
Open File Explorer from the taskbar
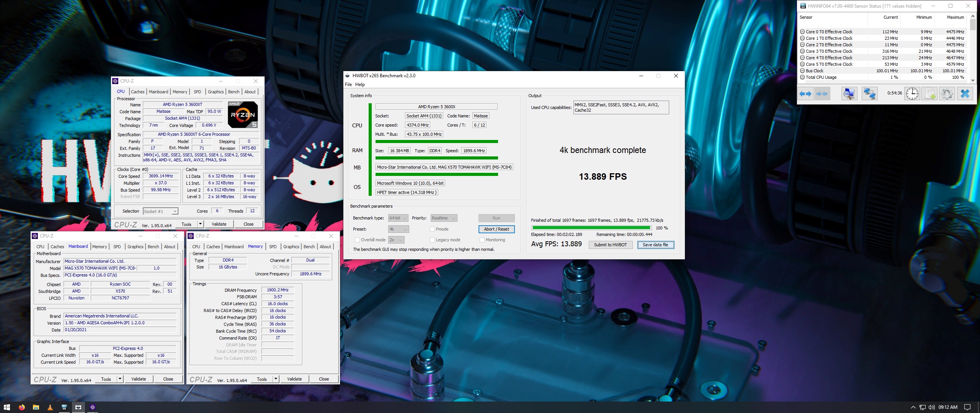click(x=36, y=407)
